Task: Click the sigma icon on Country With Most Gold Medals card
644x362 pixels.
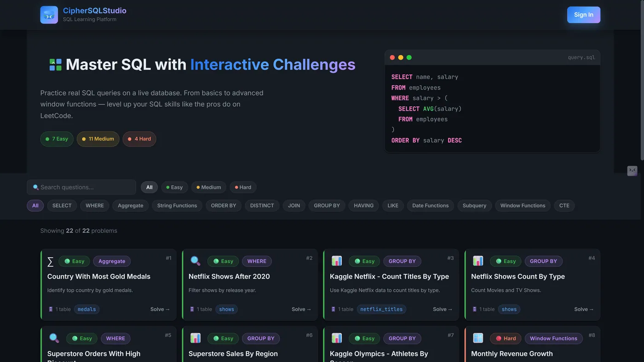Action: [51, 261]
